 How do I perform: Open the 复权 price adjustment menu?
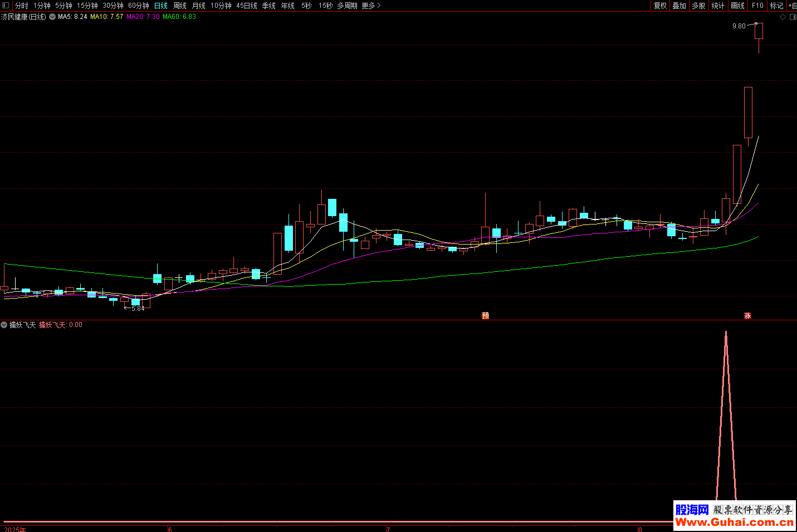coord(661,6)
